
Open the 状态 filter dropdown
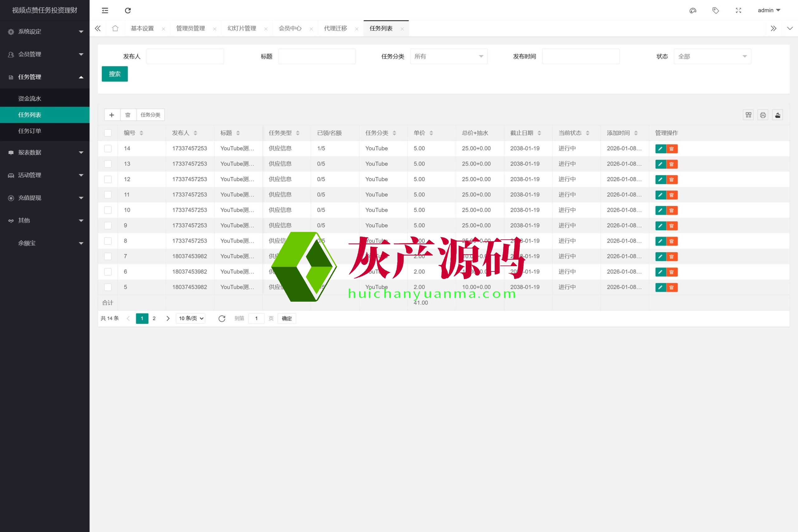(x=712, y=56)
